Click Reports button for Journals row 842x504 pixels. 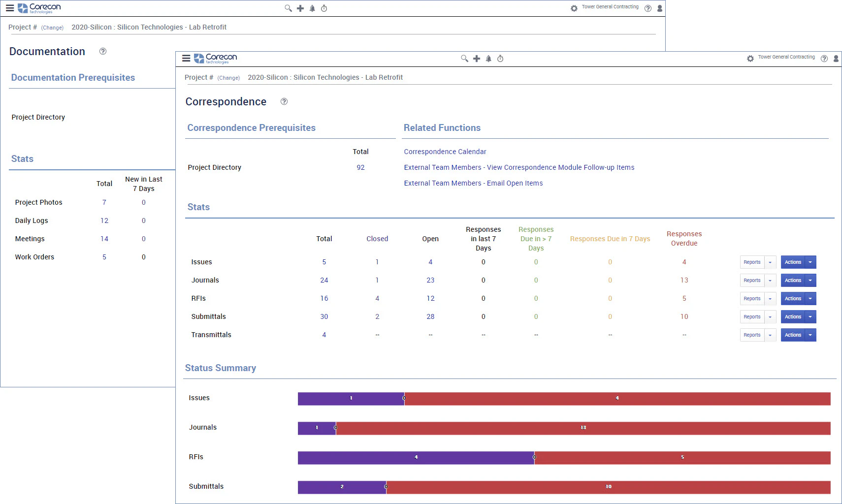tap(752, 281)
